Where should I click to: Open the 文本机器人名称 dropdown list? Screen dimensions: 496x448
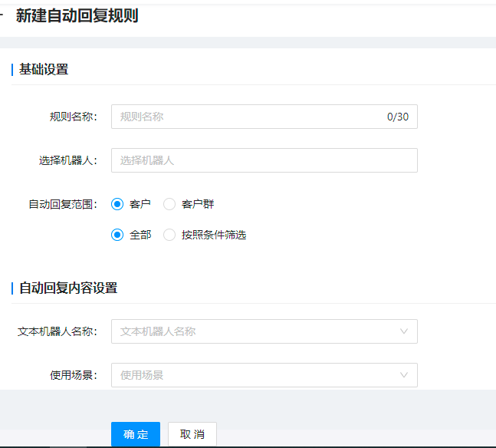pos(264,331)
